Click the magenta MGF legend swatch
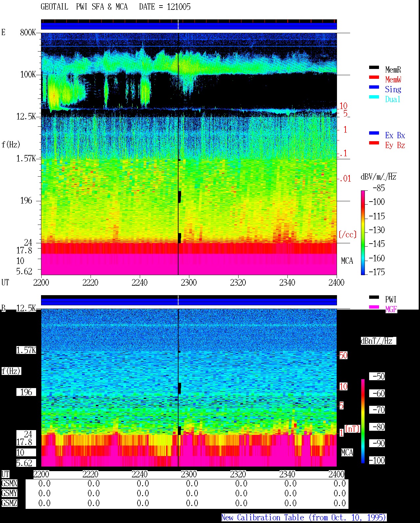420x523 pixels. tap(374, 307)
